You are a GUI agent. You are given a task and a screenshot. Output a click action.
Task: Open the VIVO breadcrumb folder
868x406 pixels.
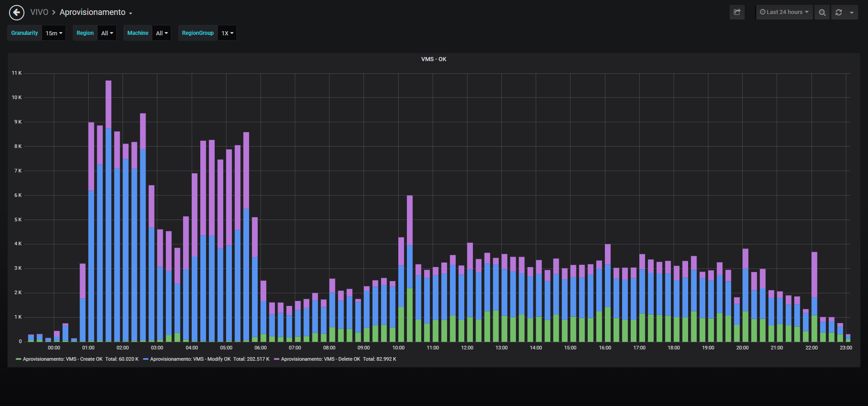tap(39, 12)
